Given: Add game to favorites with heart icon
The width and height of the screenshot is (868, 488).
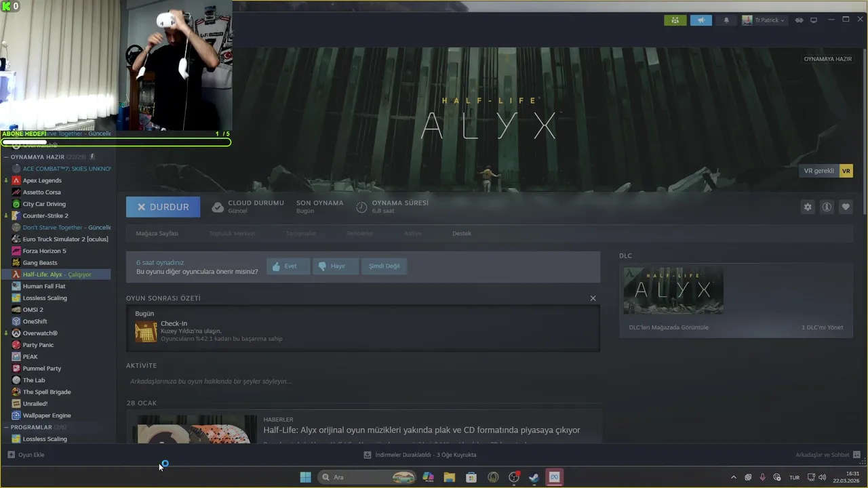Looking at the screenshot, I should pyautogui.click(x=846, y=207).
